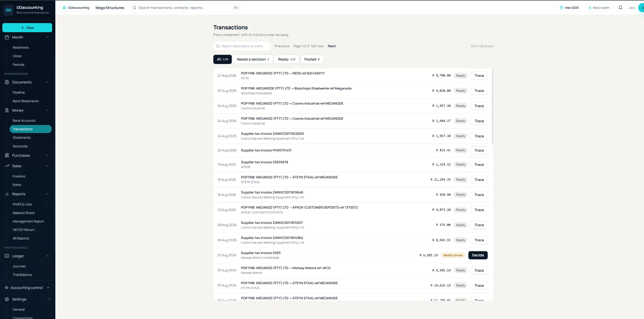Click Decide on Supplier tax invoice 0393

click(478, 255)
